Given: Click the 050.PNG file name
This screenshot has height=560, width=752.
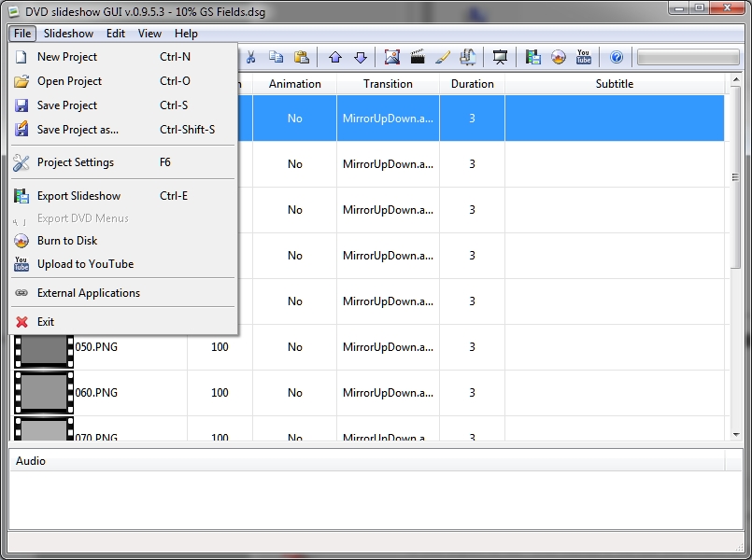Looking at the screenshot, I should pyautogui.click(x=96, y=347).
